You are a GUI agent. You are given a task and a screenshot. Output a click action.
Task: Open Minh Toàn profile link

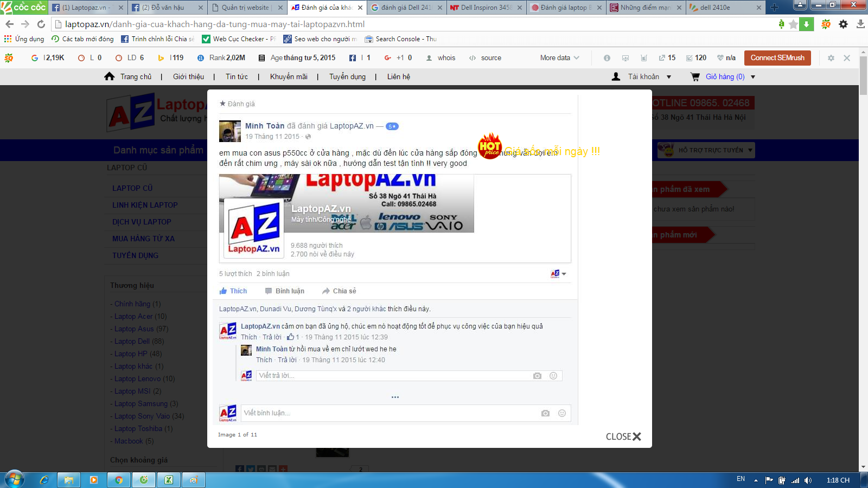265,126
